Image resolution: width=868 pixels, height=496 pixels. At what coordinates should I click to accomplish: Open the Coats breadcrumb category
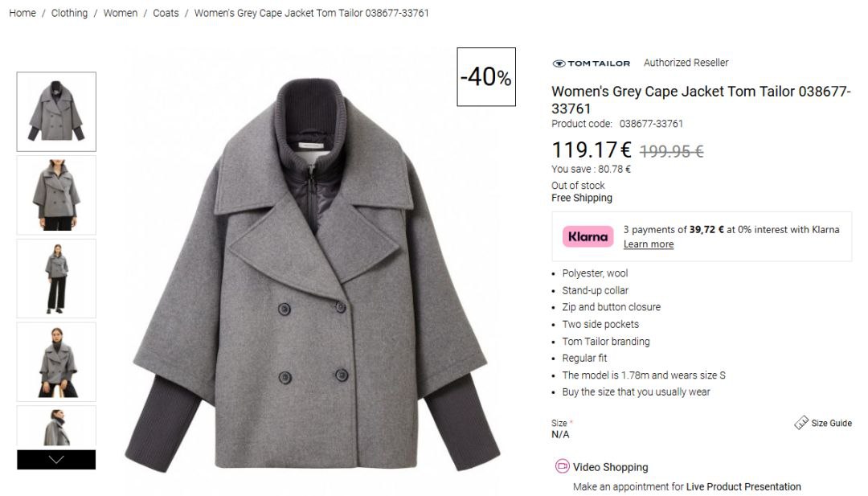coord(166,13)
